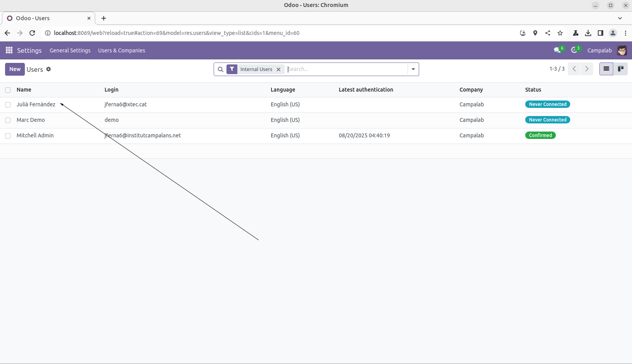Switch to list view

[x=606, y=69]
